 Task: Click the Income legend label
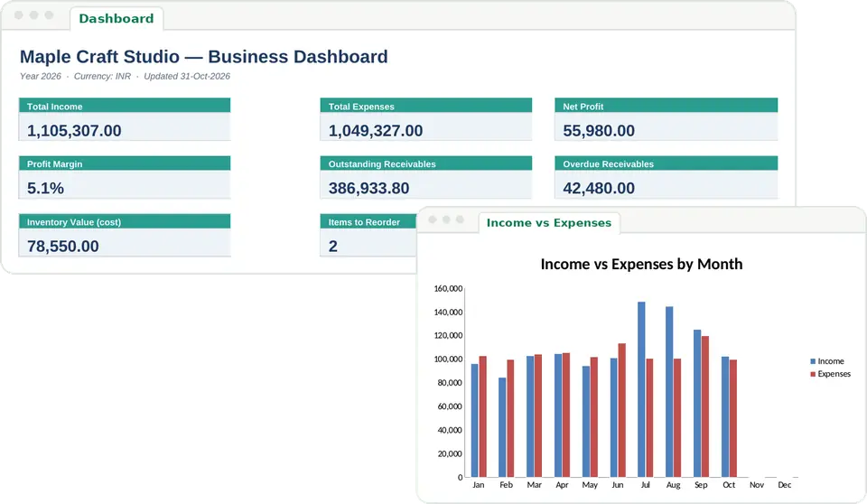point(831,361)
